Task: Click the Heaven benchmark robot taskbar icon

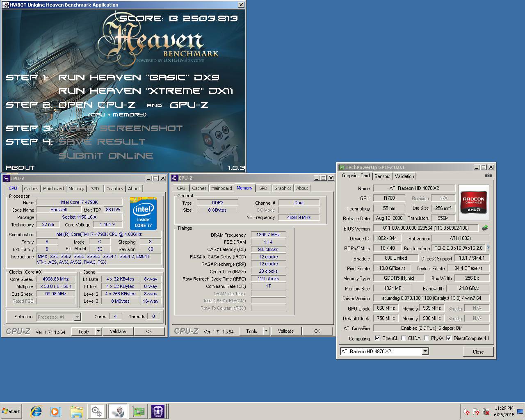Action: [x=117, y=411]
